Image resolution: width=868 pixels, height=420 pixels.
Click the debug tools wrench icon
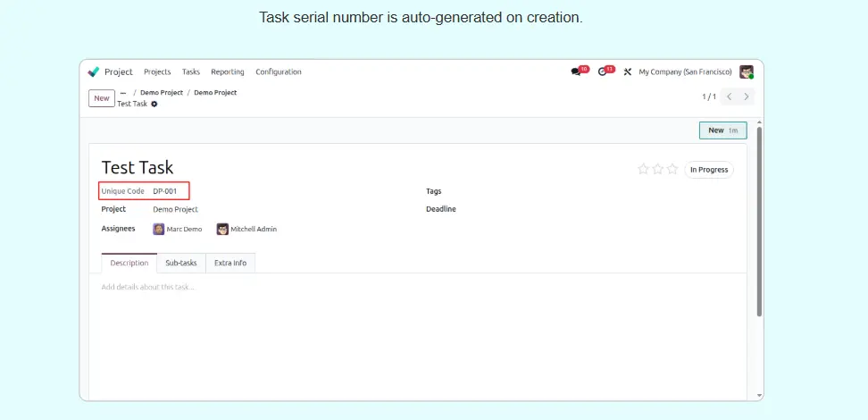point(628,72)
